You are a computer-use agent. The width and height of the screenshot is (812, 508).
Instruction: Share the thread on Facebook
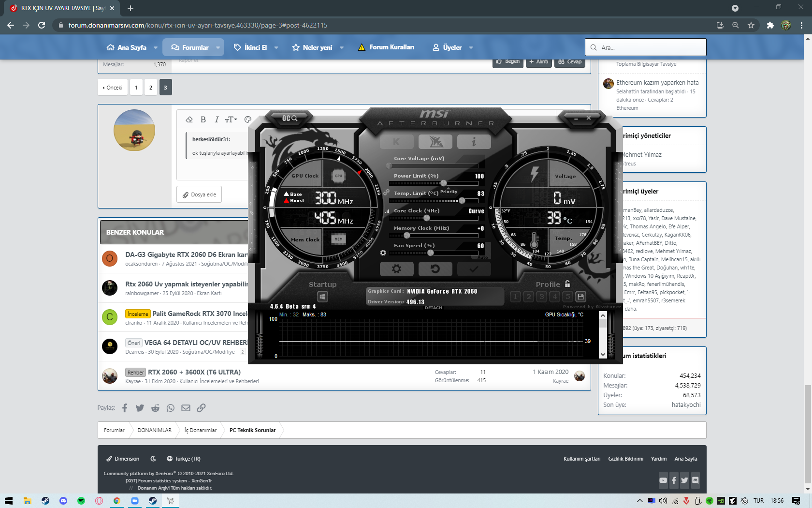point(125,408)
